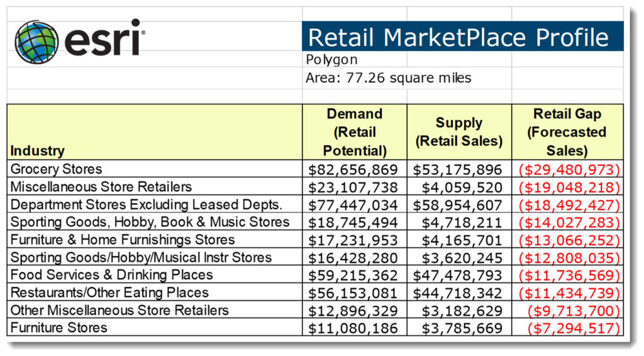Select Restaurants/Other Eating Places demand $56,153,081

[x=353, y=292]
